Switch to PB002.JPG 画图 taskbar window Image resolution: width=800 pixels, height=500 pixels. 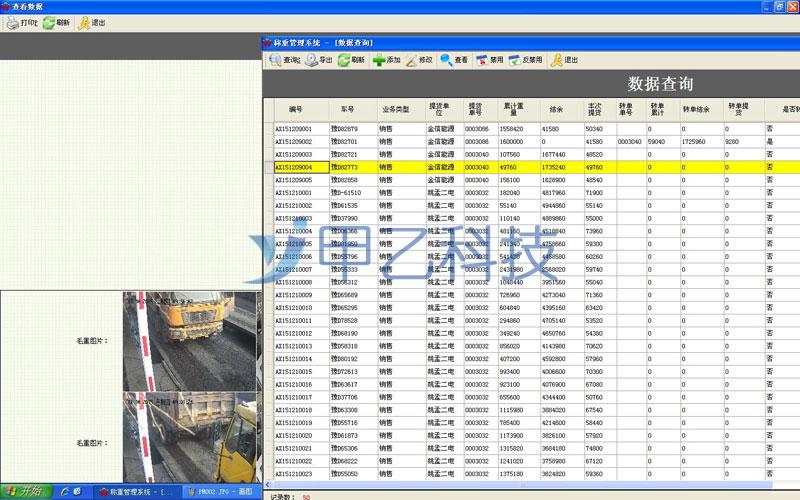click(x=220, y=491)
